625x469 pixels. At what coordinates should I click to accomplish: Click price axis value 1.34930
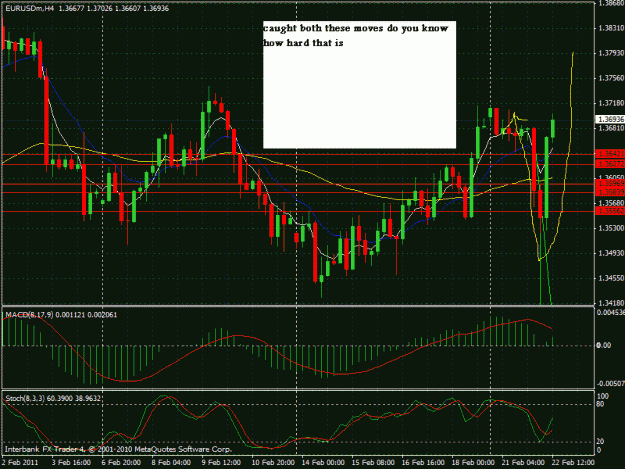click(611, 253)
